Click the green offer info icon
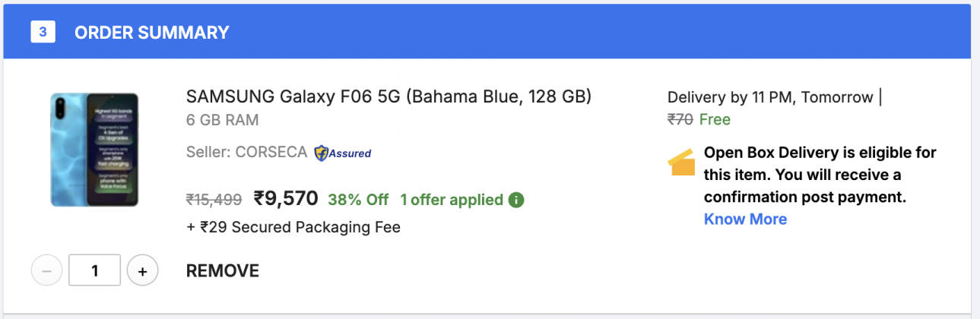Screen dimensions: 980x319 (x=516, y=200)
